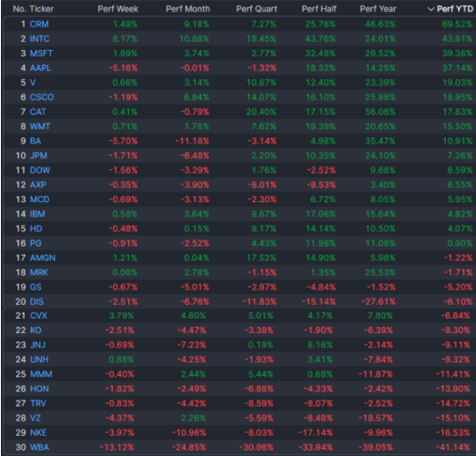476x456 pixels.
Task: Open the MSFT ticker link
Action: coord(41,53)
